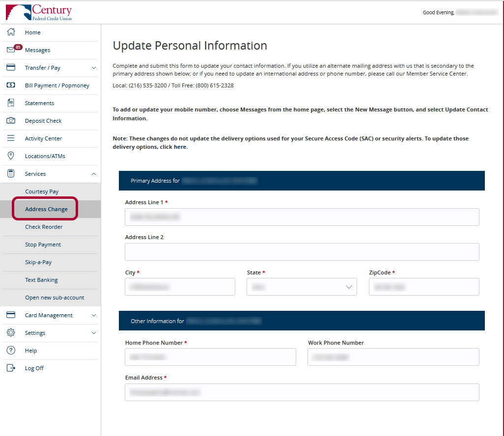Expand the Transfer / Pay chevron
Screen dimensions: 504x436
(x=93, y=67)
